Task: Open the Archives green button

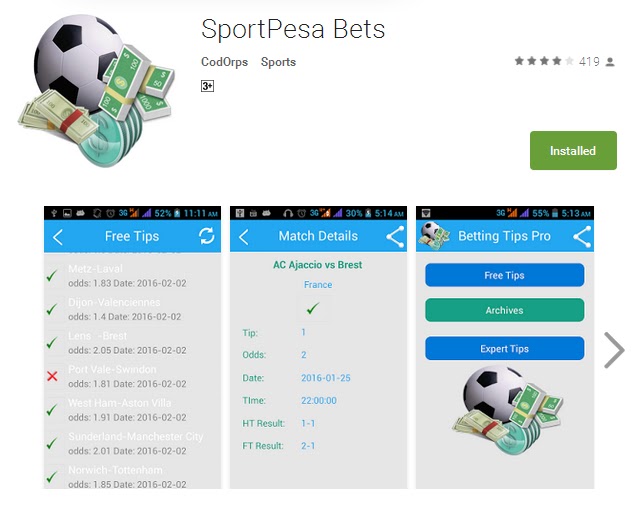Action: (505, 310)
